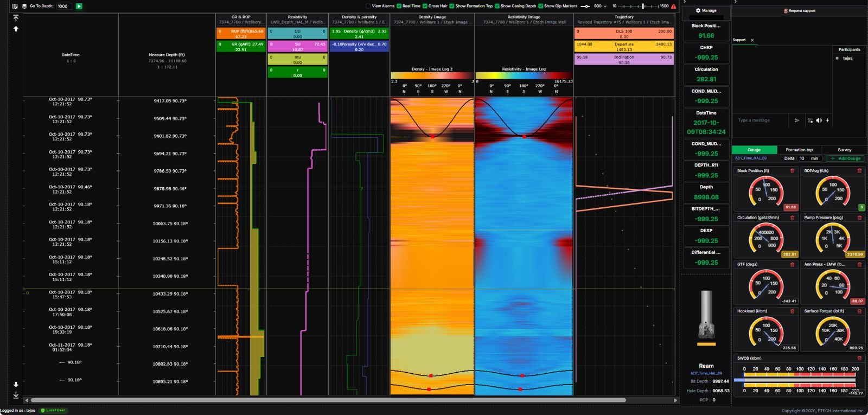The height and width of the screenshot is (415, 868).
Task: Expand the side panel chevron above Manage
Action: click(685, 2)
